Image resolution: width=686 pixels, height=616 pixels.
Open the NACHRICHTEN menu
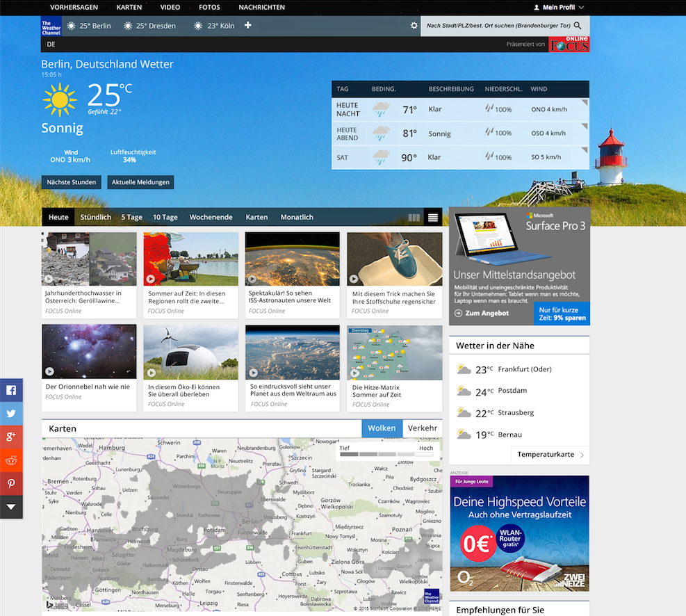(261, 8)
